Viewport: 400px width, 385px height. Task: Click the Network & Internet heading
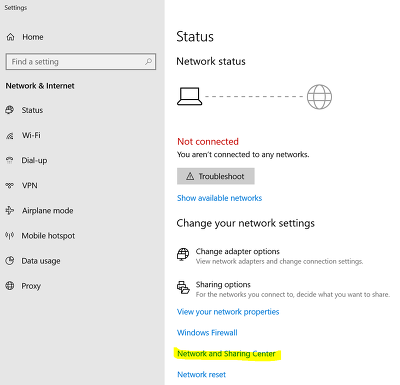tap(40, 86)
